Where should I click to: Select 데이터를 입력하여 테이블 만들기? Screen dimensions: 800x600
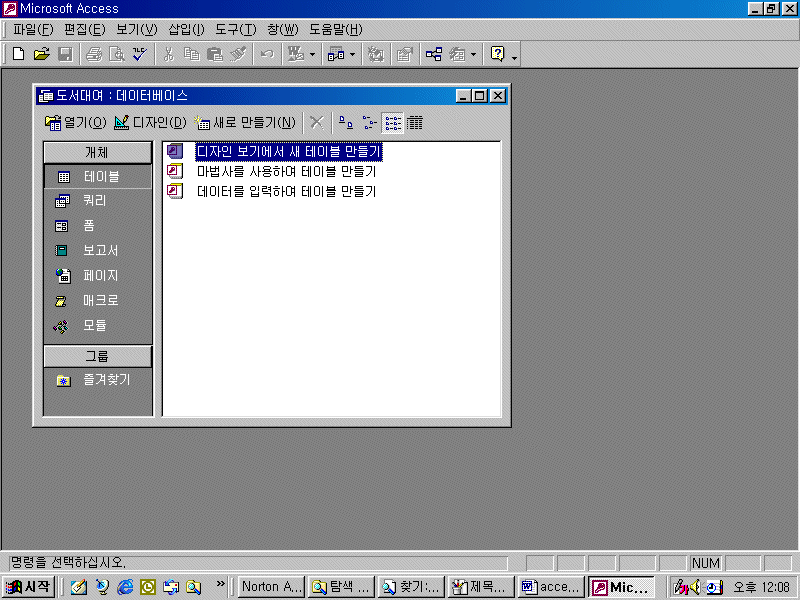[x=286, y=191]
